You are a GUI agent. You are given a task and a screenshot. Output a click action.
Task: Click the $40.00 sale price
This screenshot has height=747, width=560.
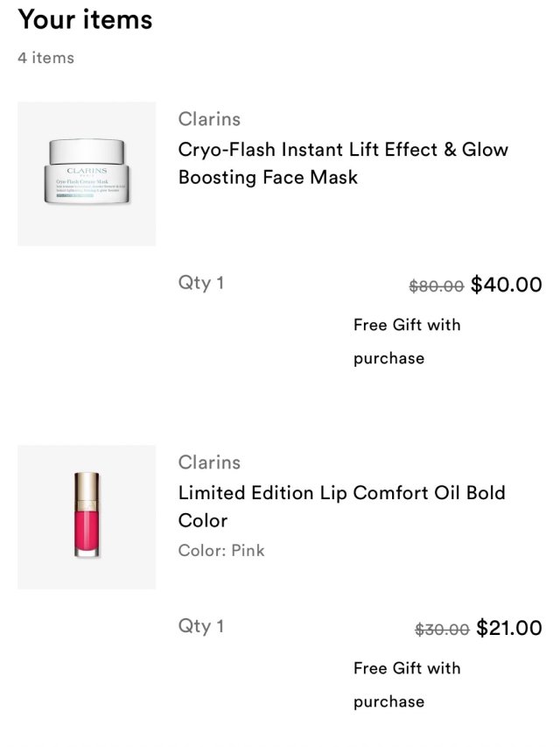point(506,285)
